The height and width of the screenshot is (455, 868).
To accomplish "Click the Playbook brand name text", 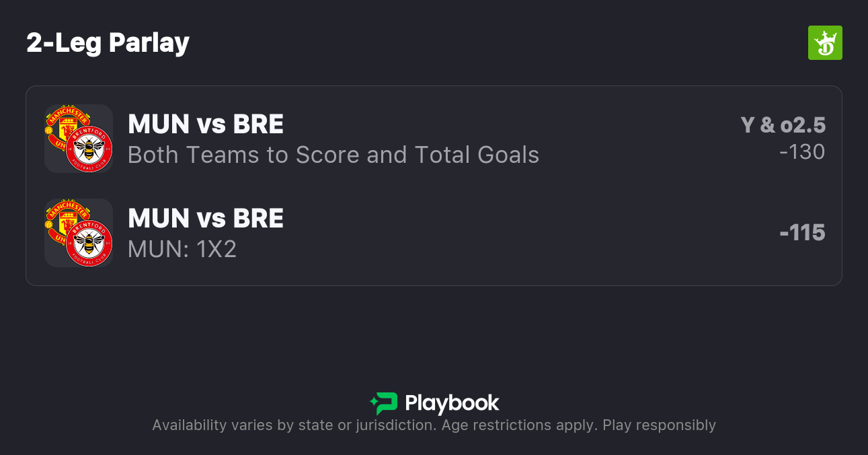I will coord(452,404).
